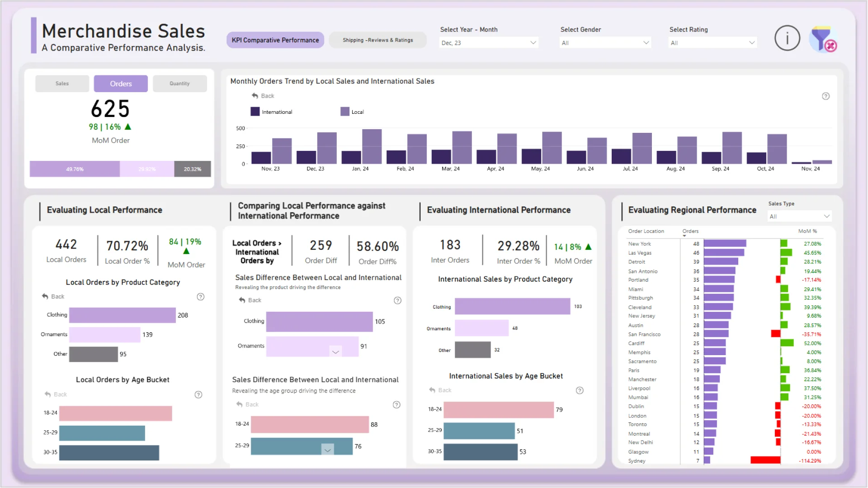Select New York row in regional table

[x=725, y=244]
